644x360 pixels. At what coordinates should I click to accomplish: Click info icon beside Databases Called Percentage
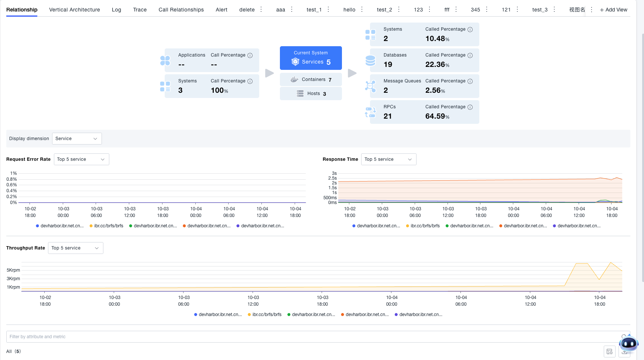[470, 55]
